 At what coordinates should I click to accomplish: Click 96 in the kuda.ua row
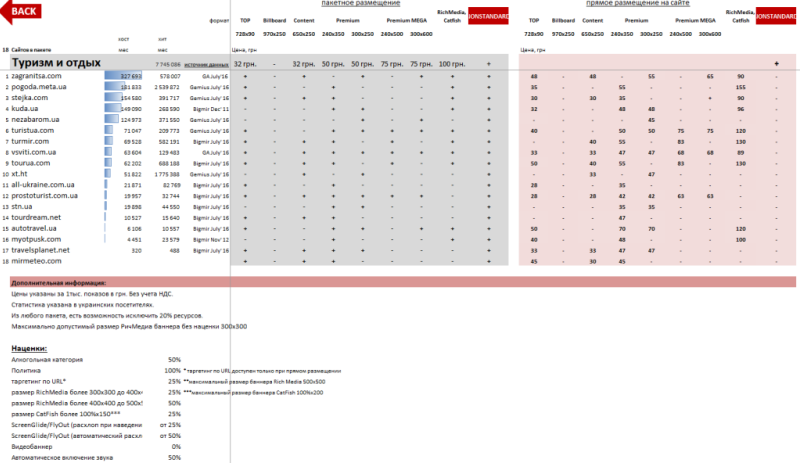click(740, 109)
